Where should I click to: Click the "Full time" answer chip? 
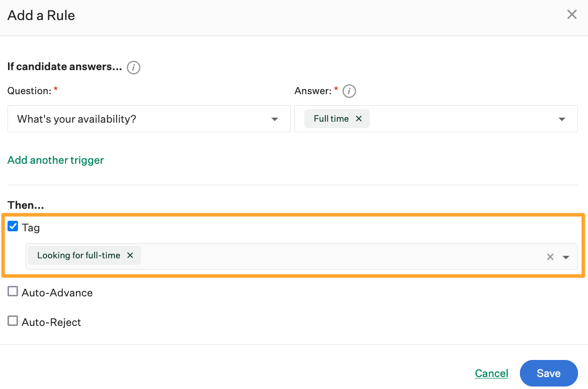pos(330,119)
